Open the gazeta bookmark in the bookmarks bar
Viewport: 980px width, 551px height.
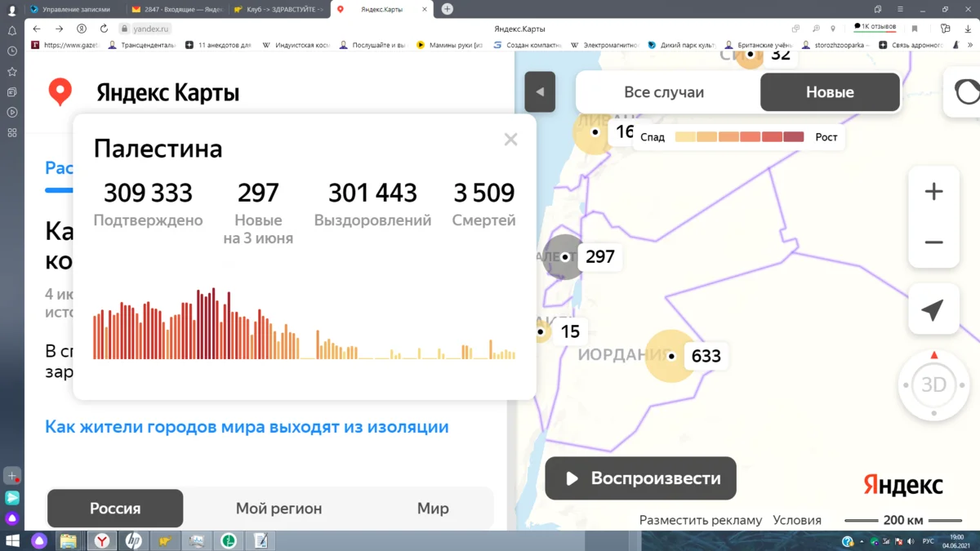[x=65, y=45]
